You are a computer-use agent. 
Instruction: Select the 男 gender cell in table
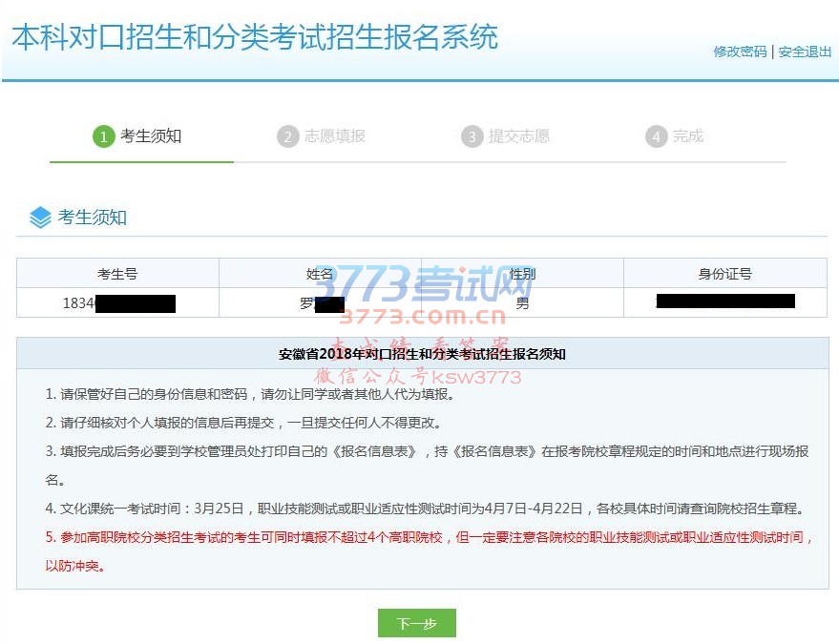[x=522, y=303]
